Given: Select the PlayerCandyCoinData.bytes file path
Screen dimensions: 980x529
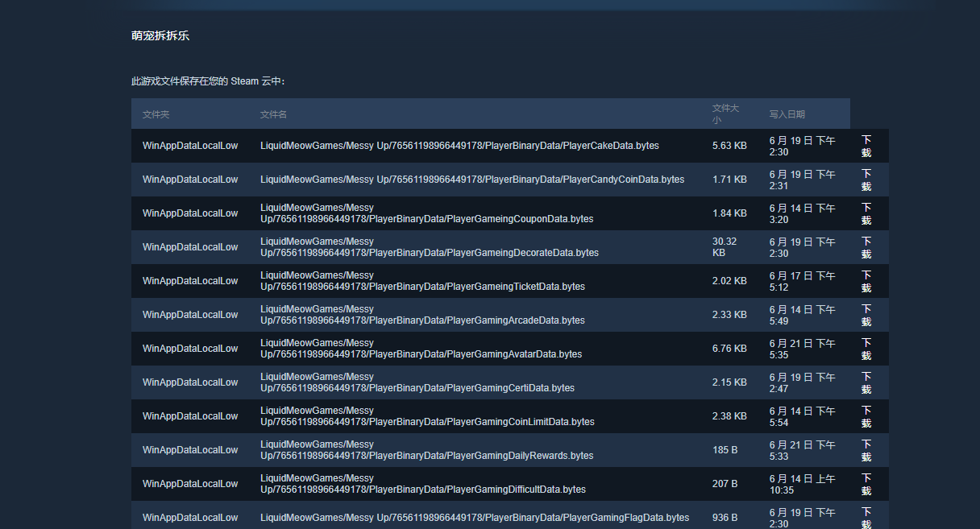Looking at the screenshot, I should click(472, 180).
